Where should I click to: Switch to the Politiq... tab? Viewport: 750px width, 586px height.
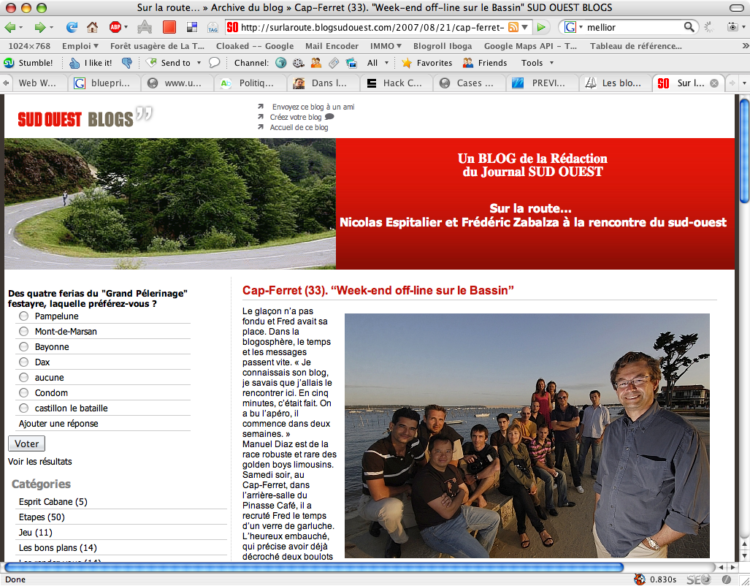coord(250,83)
